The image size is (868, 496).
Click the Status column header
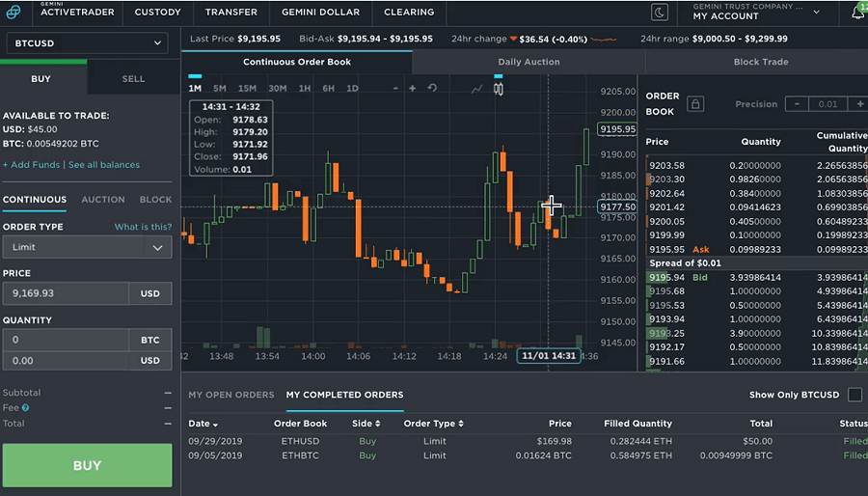(x=854, y=424)
